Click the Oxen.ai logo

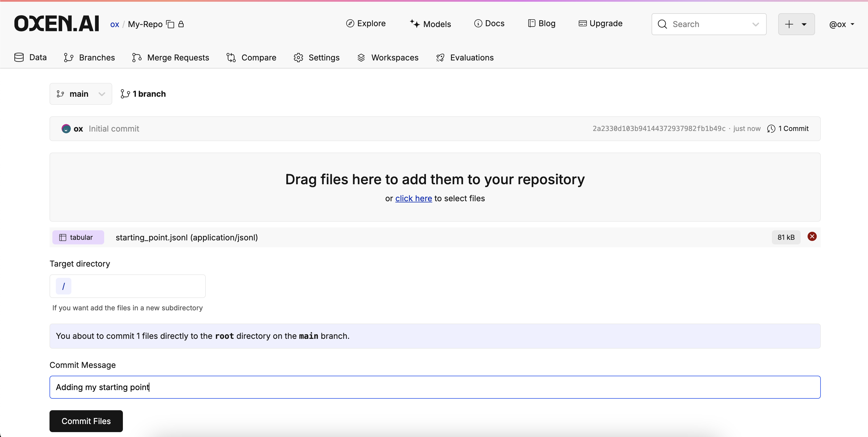click(57, 24)
